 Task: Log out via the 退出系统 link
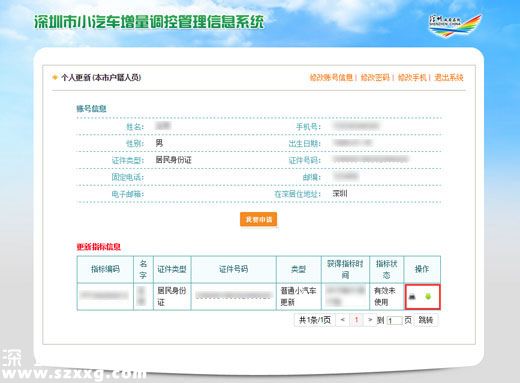pyautogui.click(x=449, y=78)
